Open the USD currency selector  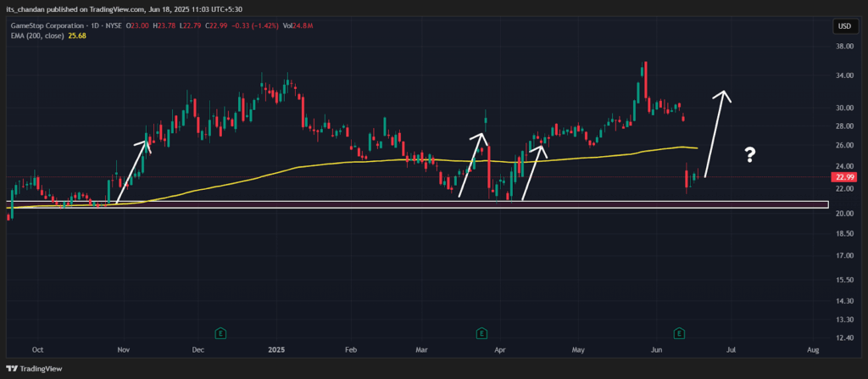844,26
